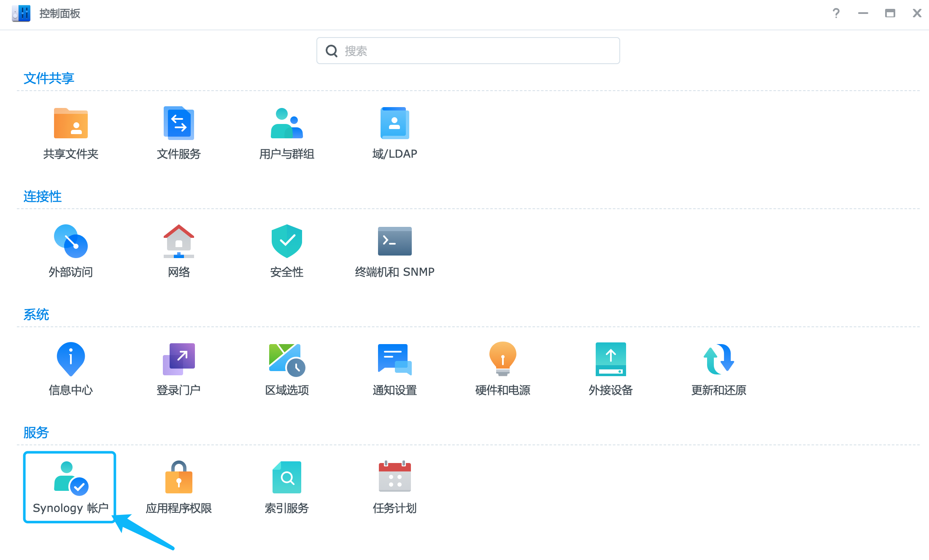Open 索引服务 indexing service icon
Viewport: 929px width, 560px height.
click(x=287, y=477)
